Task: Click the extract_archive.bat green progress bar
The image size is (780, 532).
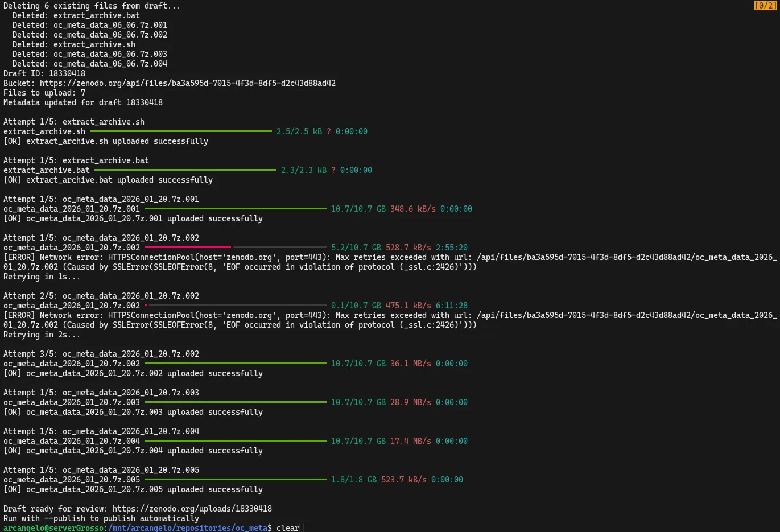Action: click(x=185, y=170)
